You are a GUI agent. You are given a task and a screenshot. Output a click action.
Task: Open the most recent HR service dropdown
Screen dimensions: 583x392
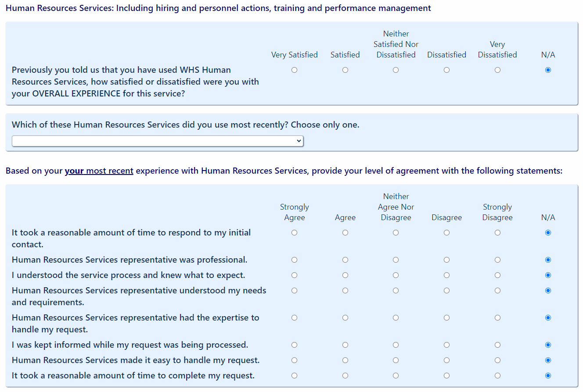[158, 141]
